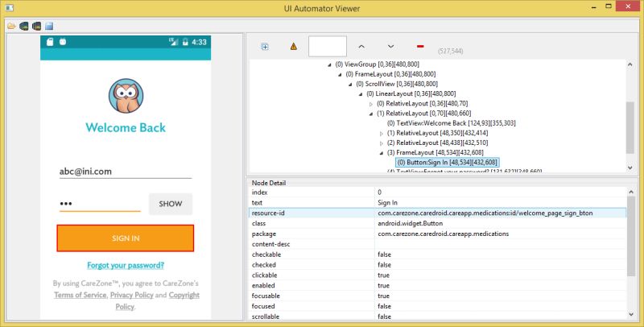Click the SHOW password button in preview
Viewport: 644px width, 327px height.
click(171, 204)
